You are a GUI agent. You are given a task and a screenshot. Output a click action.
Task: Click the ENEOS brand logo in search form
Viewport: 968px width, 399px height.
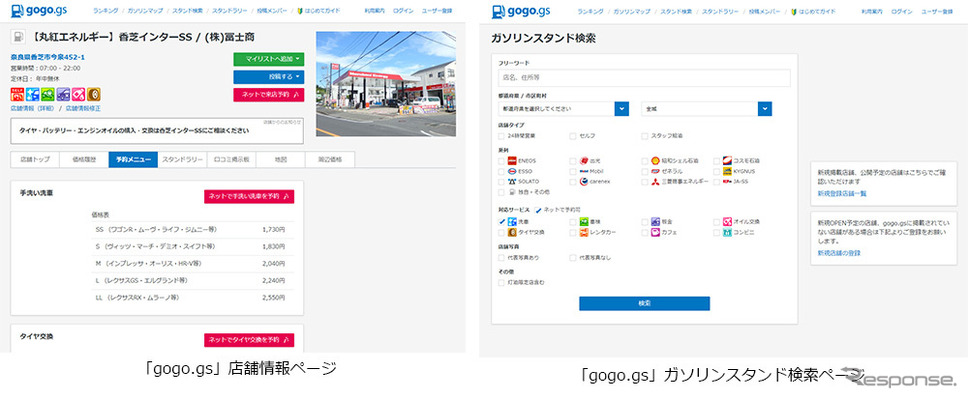point(512,161)
